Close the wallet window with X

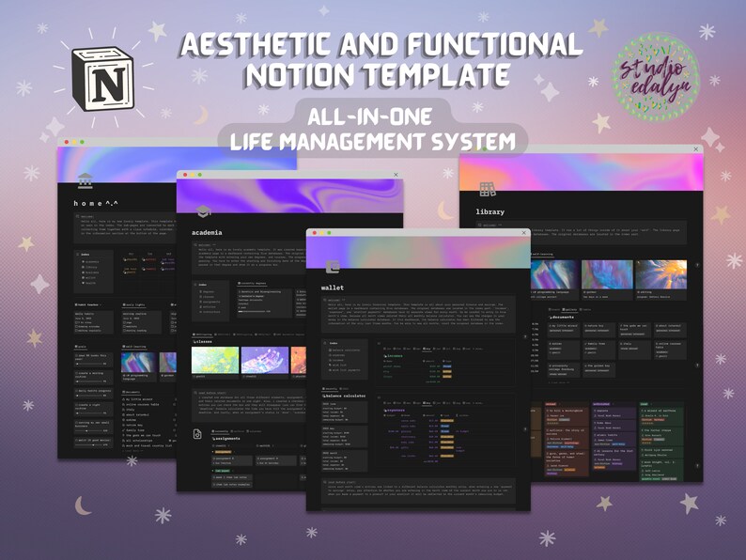click(524, 233)
